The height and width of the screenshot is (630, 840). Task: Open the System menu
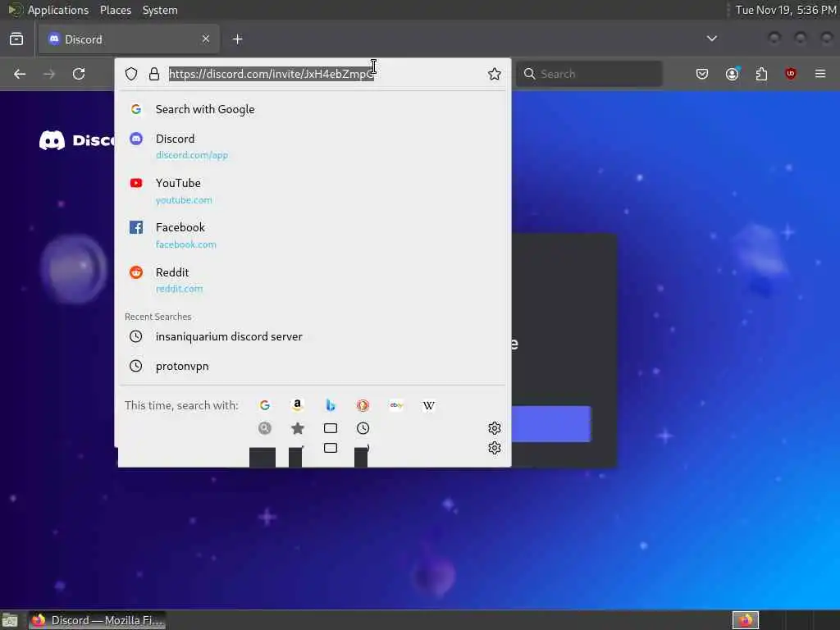pos(160,10)
